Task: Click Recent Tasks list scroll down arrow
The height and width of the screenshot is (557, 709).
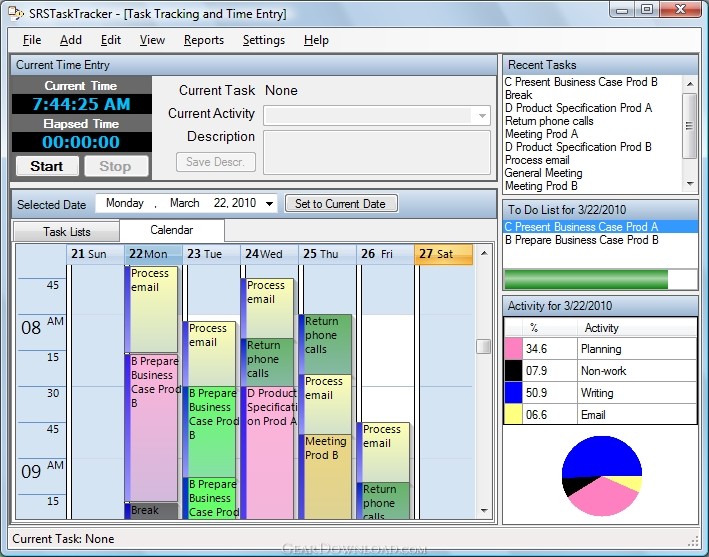Action: (x=690, y=184)
